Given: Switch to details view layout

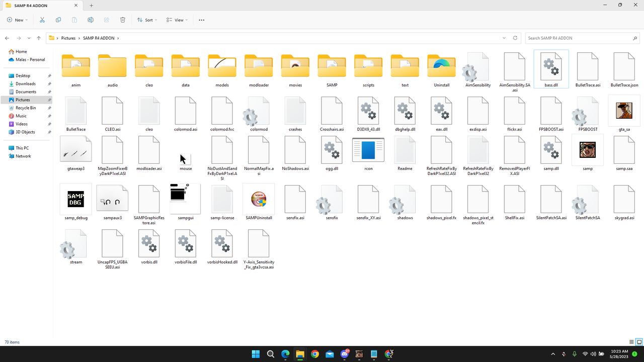Looking at the screenshot, I should coord(632,342).
